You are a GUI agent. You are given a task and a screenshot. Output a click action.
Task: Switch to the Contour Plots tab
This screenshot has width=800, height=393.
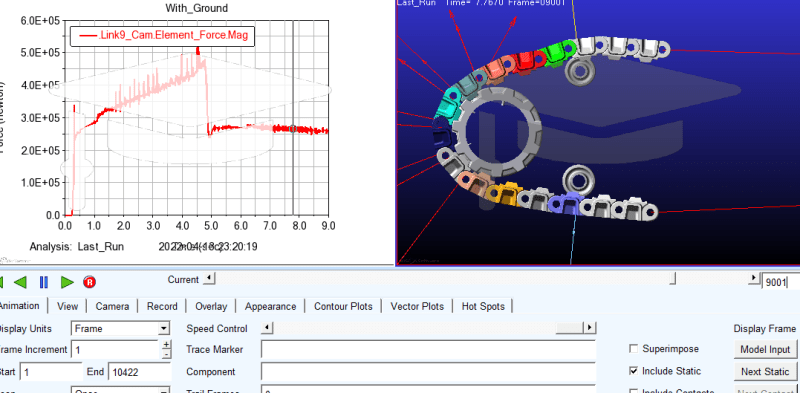pyautogui.click(x=343, y=306)
